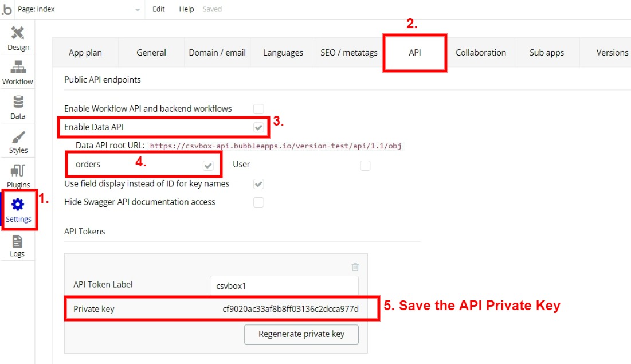This screenshot has width=631, height=364.
Task: Select the private key value text
Action: point(291,309)
